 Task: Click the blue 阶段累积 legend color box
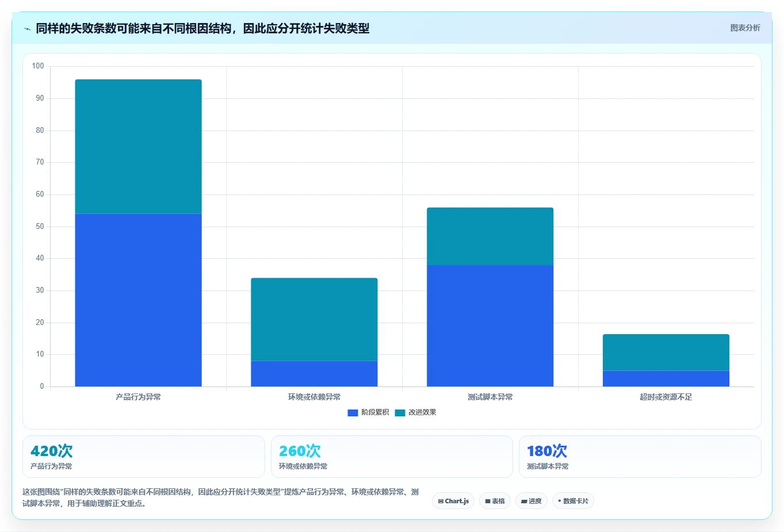(x=353, y=413)
